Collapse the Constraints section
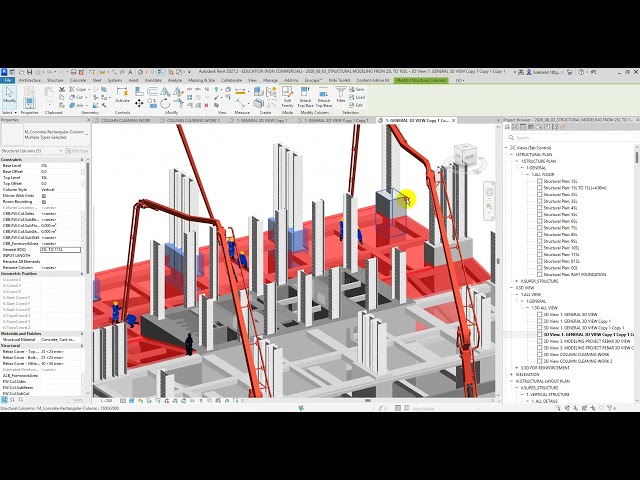The image size is (640, 480). 82,160
